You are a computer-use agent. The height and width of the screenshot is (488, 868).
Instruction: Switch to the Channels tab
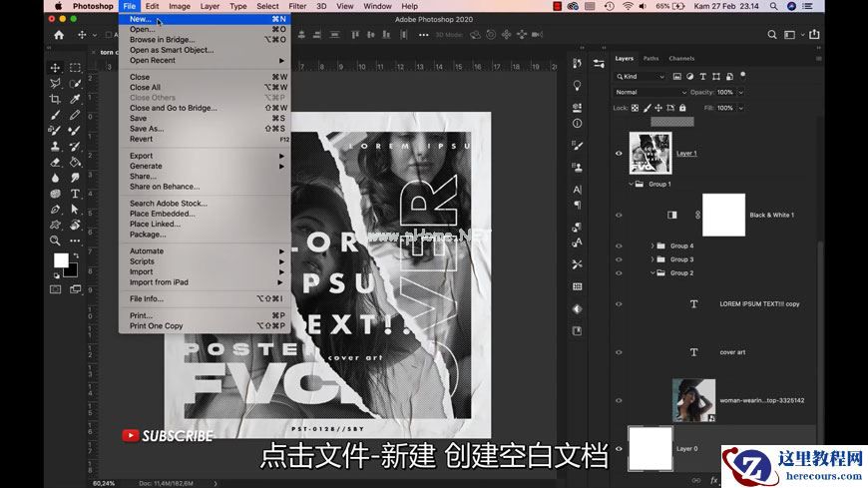click(681, 58)
